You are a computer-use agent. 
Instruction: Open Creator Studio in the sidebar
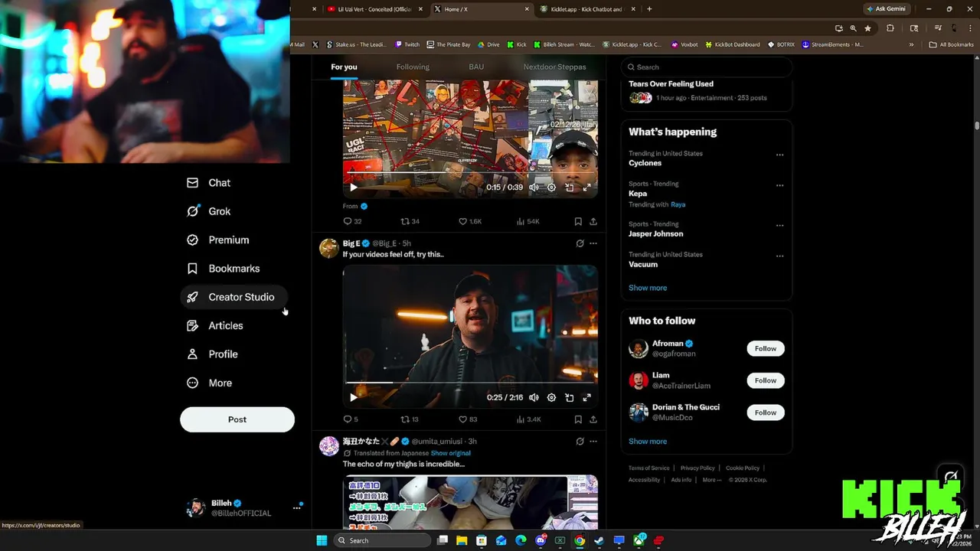pos(233,297)
